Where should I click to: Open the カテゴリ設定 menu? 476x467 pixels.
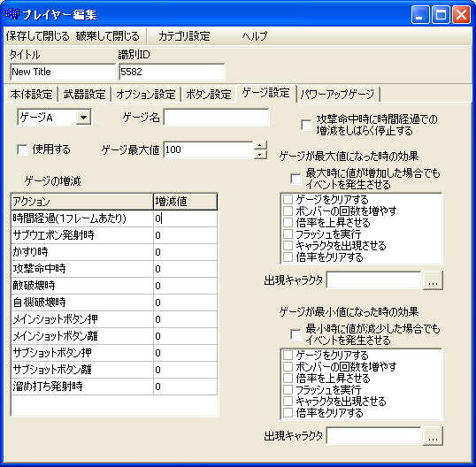(x=184, y=36)
